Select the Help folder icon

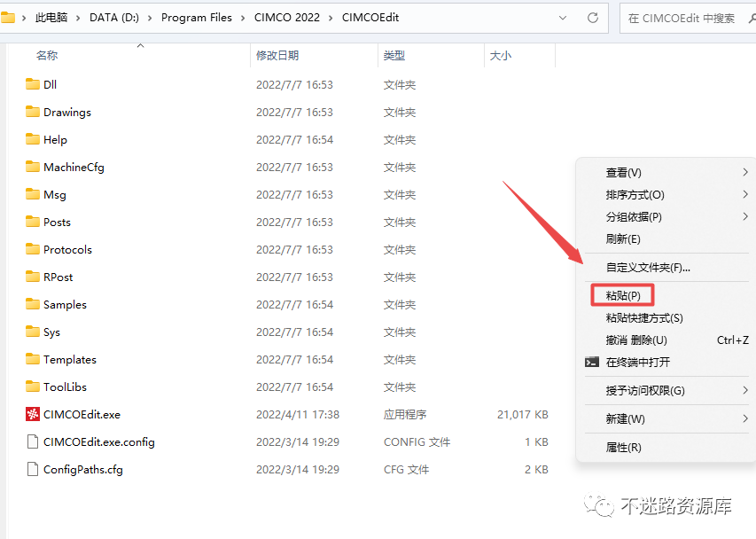(33, 139)
